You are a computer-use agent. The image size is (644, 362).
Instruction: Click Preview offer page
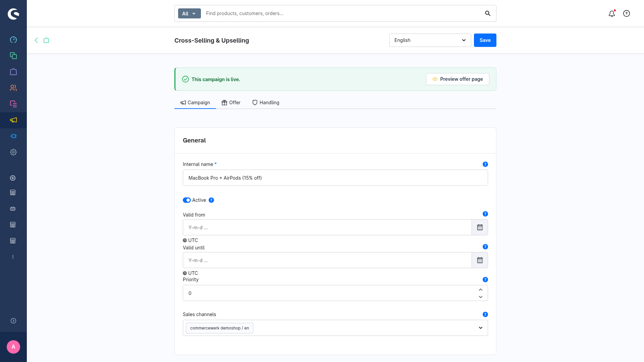point(458,79)
